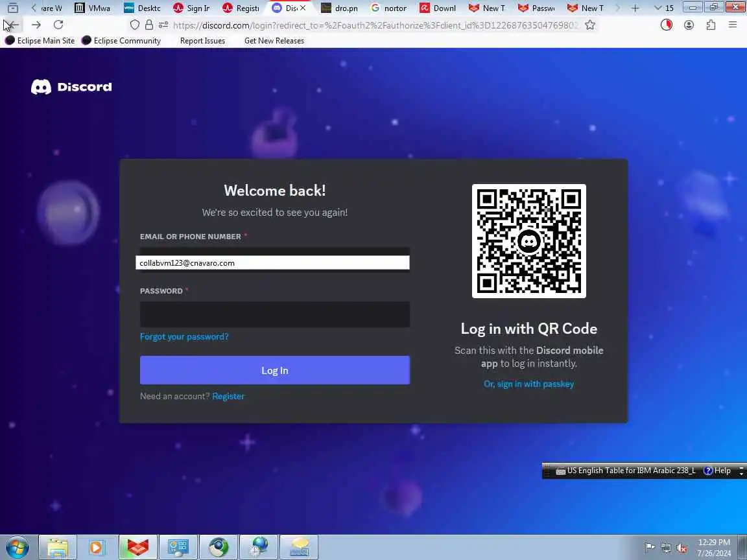Switch to the Sign Ir tab
Viewport: 747px width, 560px height.
point(191,8)
